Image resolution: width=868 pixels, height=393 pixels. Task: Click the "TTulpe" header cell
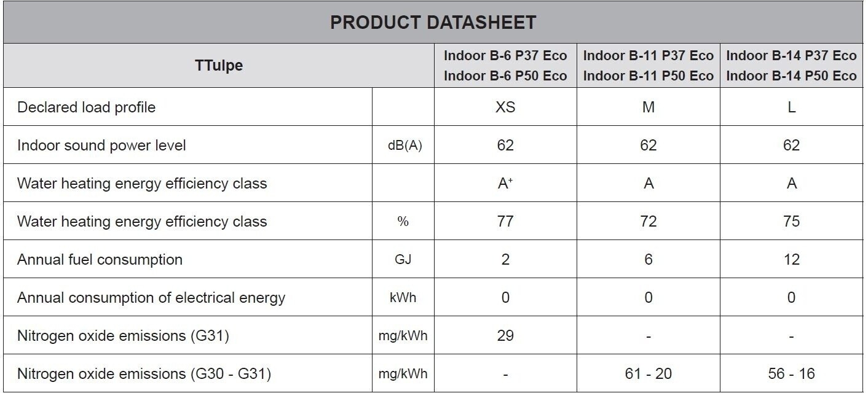(219, 65)
